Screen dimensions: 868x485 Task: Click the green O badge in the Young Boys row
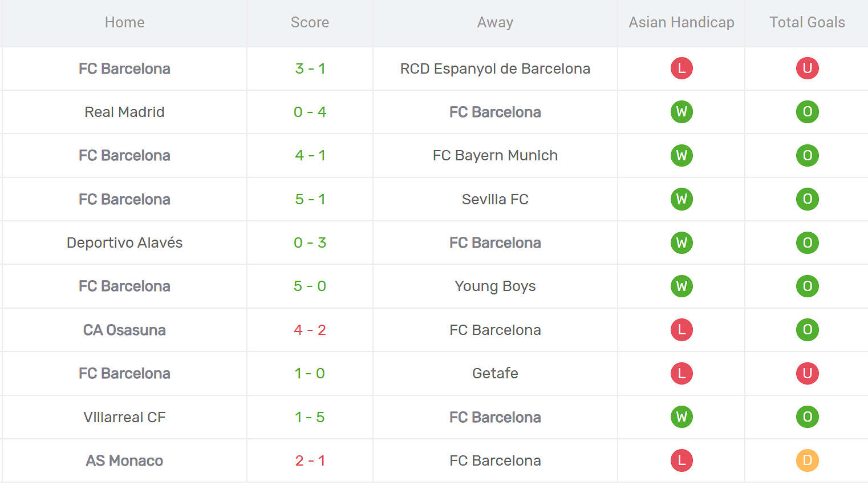[807, 286]
